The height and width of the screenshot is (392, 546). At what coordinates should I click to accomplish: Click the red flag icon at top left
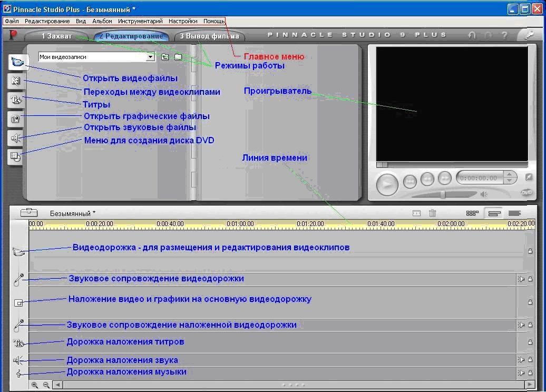click(x=13, y=35)
